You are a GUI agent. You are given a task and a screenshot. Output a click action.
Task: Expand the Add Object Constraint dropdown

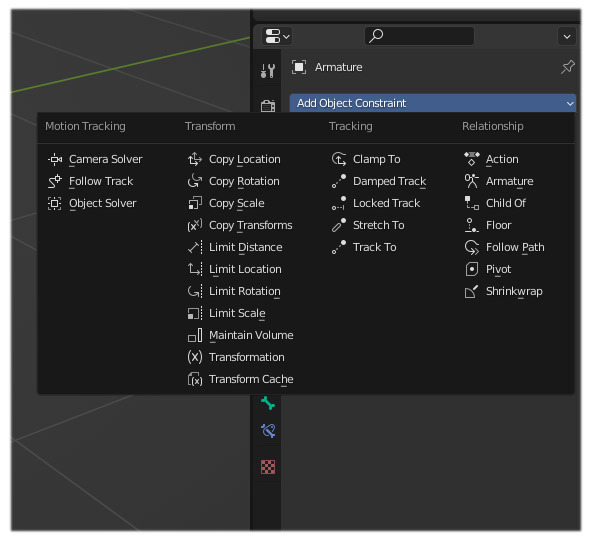click(x=432, y=103)
